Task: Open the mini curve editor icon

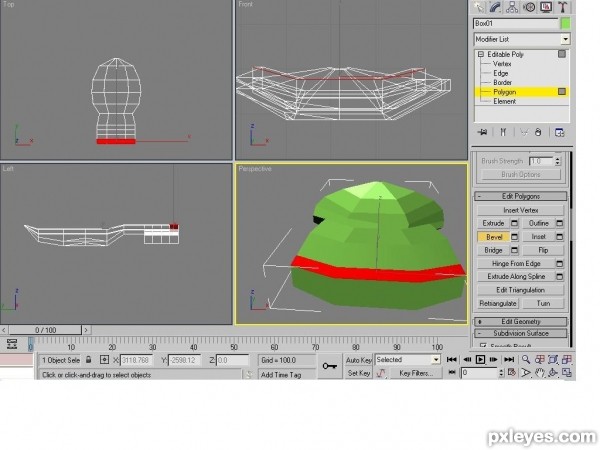Action: pos(11,344)
